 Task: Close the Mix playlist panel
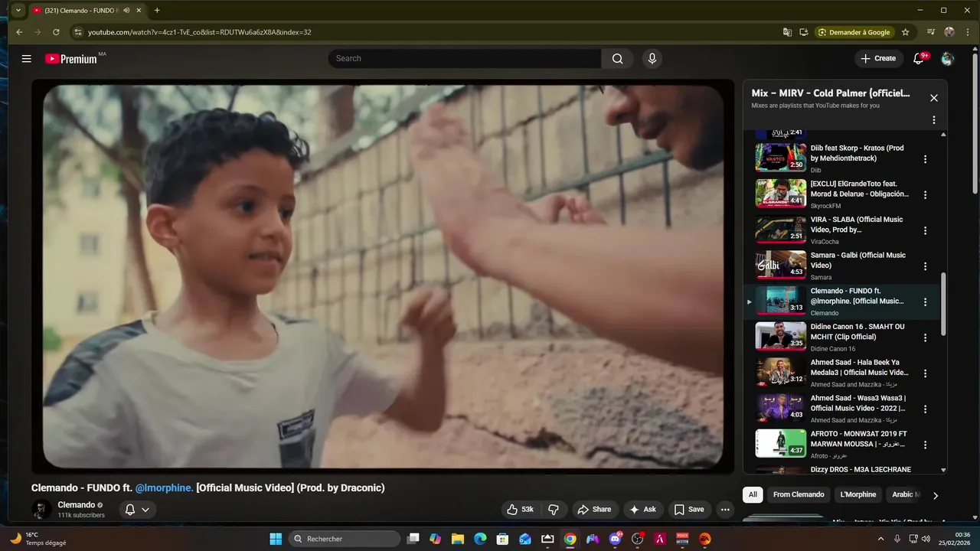(x=934, y=98)
